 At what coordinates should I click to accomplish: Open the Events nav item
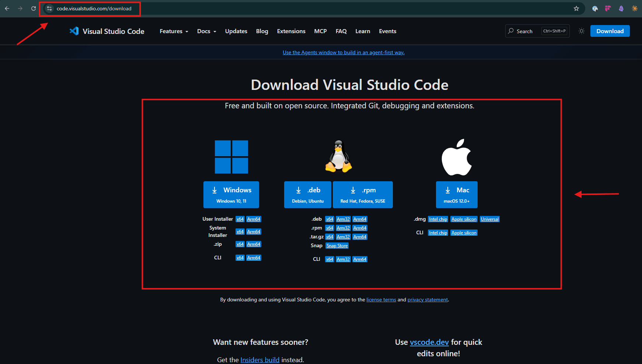388,31
